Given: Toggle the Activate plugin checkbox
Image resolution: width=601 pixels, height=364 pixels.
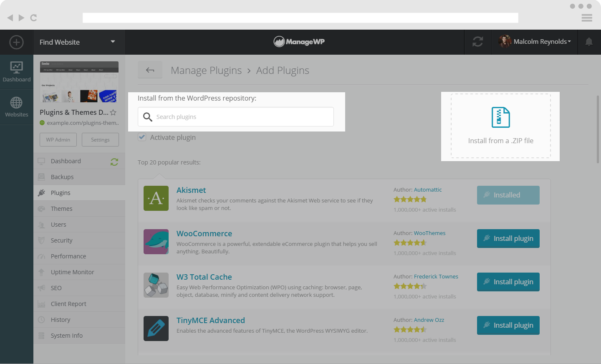Looking at the screenshot, I should click(x=142, y=137).
